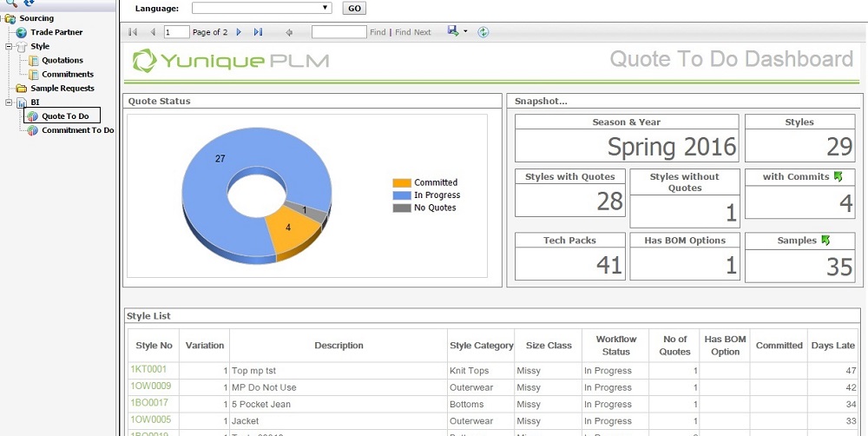Open style 1KT0001 link
Image resolution: width=868 pixels, height=436 pixels.
coord(148,369)
